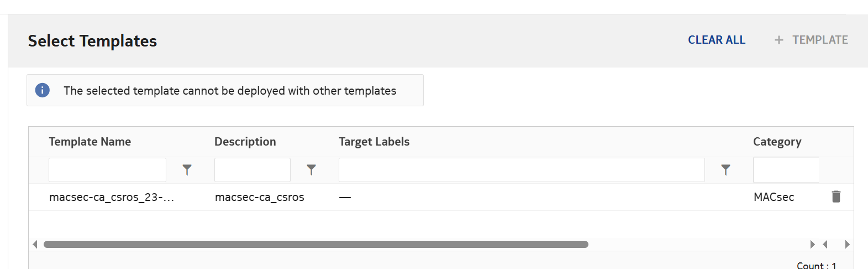Sort by the Template Name column header
The width and height of the screenshot is (868, 269).
tap(90, 142)
